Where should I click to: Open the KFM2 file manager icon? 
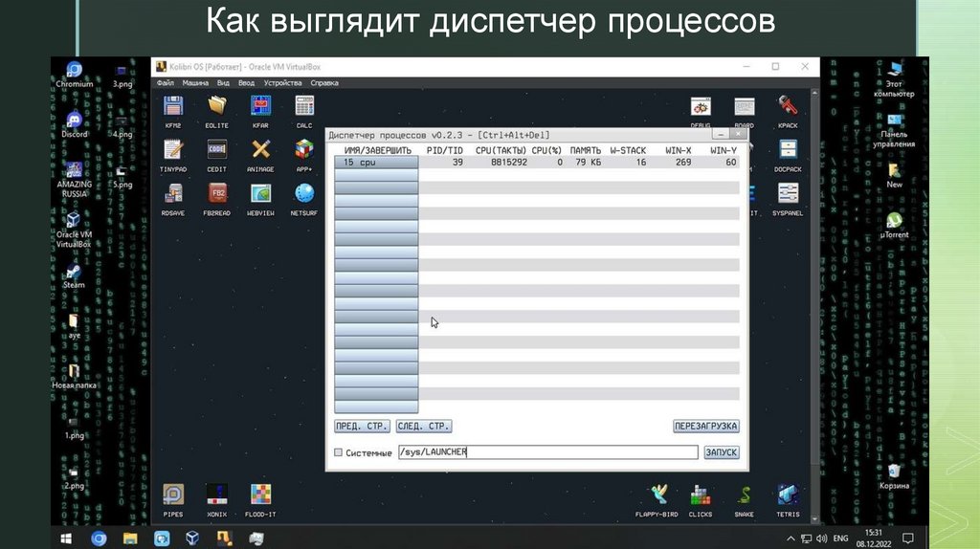[173, 106]
